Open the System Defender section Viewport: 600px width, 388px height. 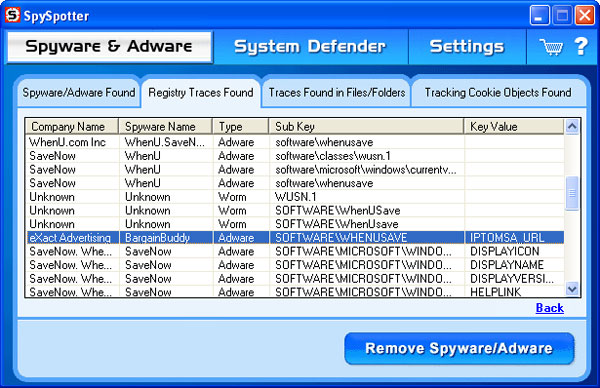coord(310,47)
